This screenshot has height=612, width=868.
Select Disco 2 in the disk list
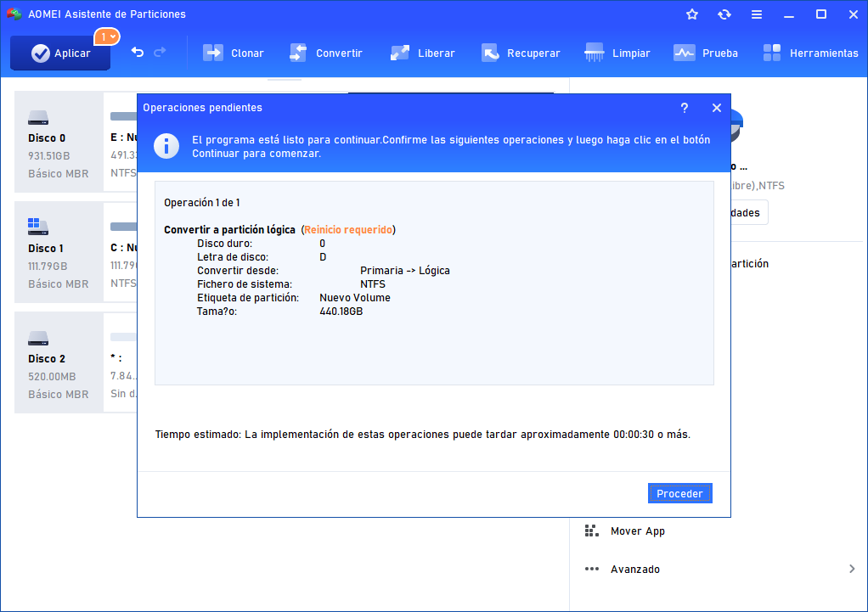[59, 362]
